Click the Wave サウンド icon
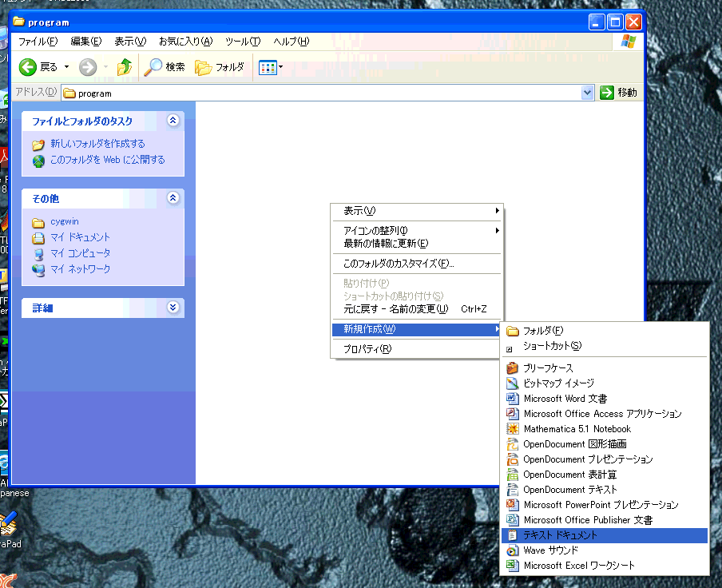 point(512,550)
